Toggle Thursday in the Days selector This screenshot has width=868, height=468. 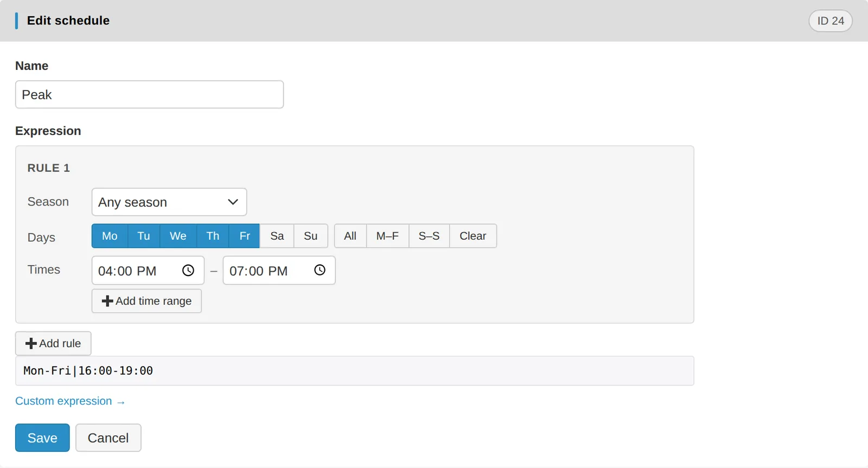(x=213, y=236)
